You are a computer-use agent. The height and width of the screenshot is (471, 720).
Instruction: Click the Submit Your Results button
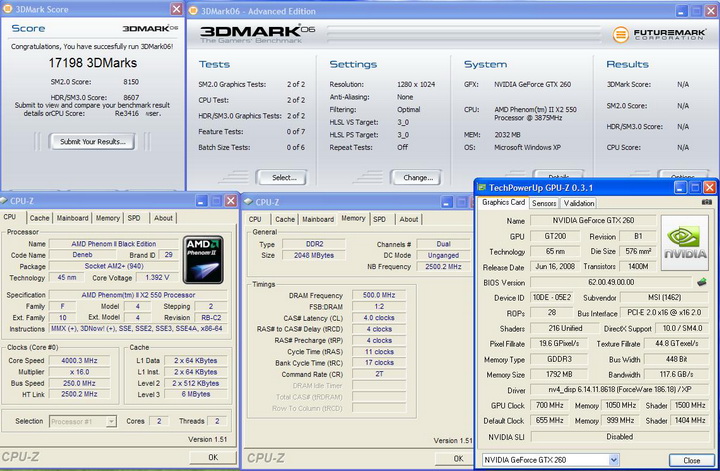pos(92,142)
